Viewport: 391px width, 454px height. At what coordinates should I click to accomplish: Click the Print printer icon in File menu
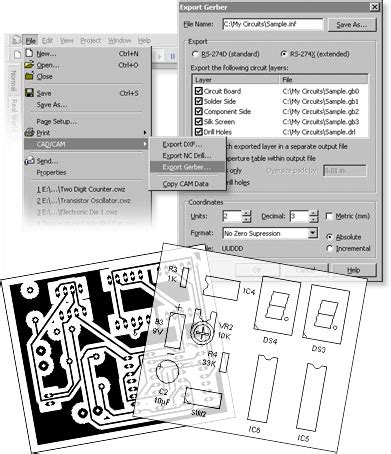29,132
